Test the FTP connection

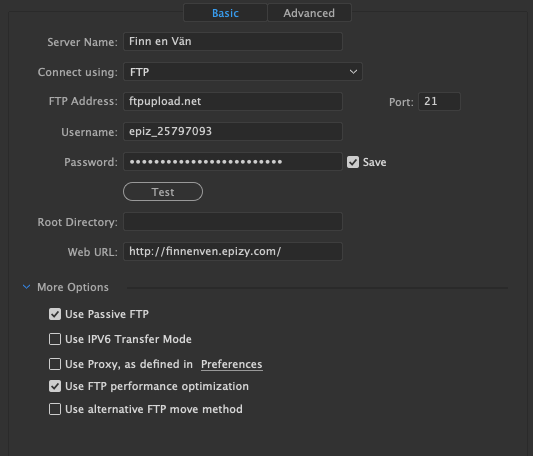coord(163,192)
